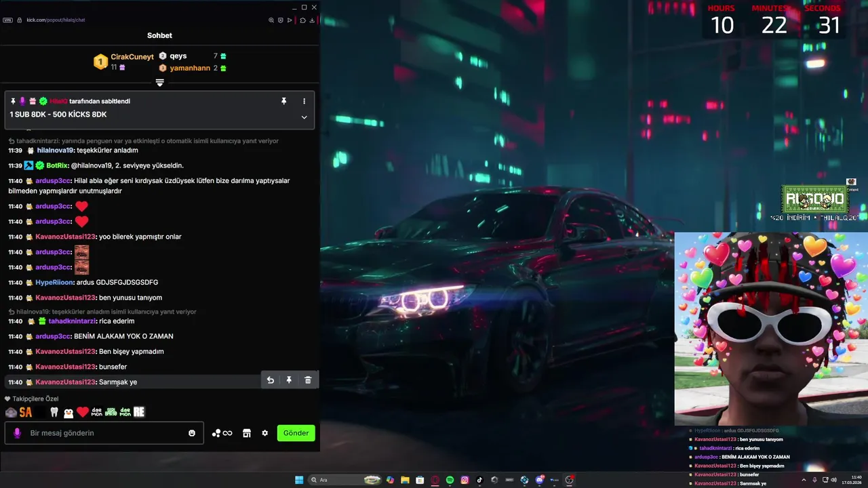
Task: Select the white RE emote
Action: 139,412
